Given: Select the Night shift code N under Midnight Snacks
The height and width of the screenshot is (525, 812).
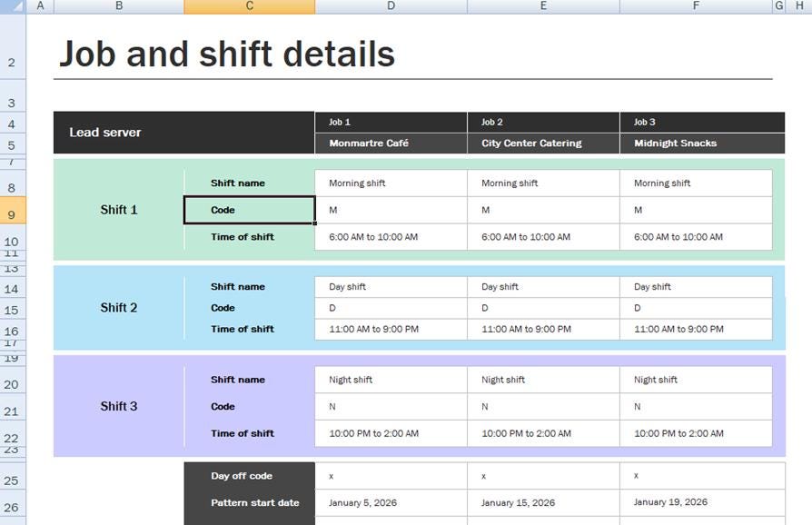Looking at the screenshot, I should (x=696, y=406).
